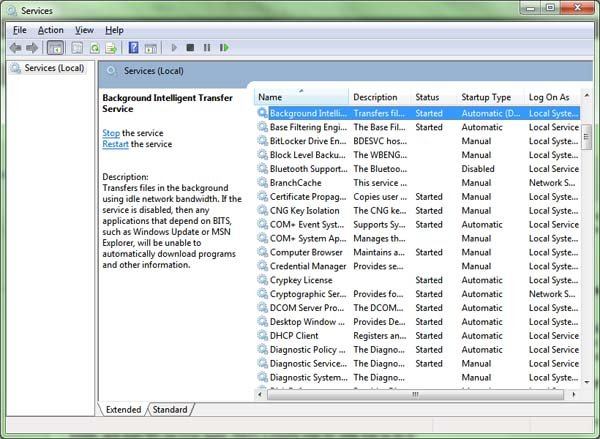Click the Start Service play icon
The width and height of the screenshot is (600, 439).
click(x=174, y=48)
